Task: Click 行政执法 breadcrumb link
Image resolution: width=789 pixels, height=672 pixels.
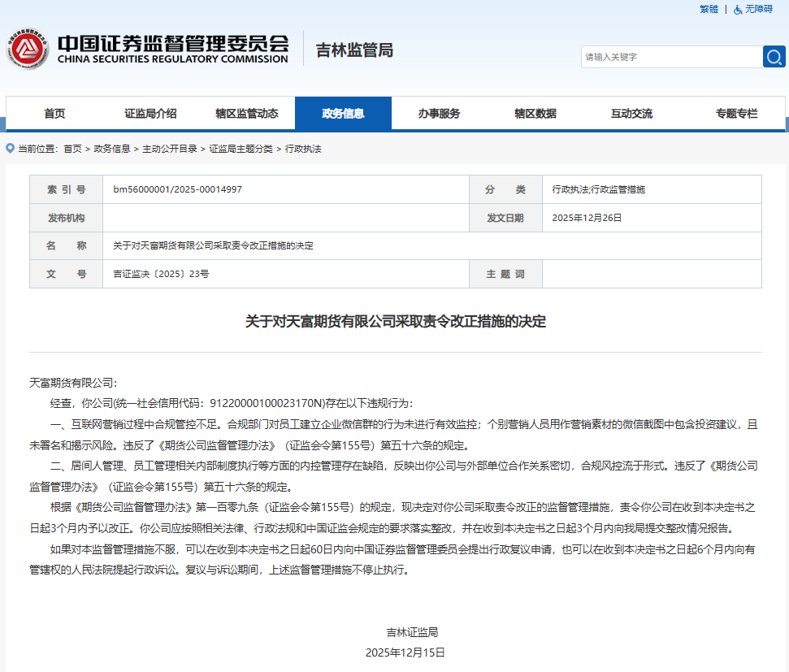Action: click(303, 150)
